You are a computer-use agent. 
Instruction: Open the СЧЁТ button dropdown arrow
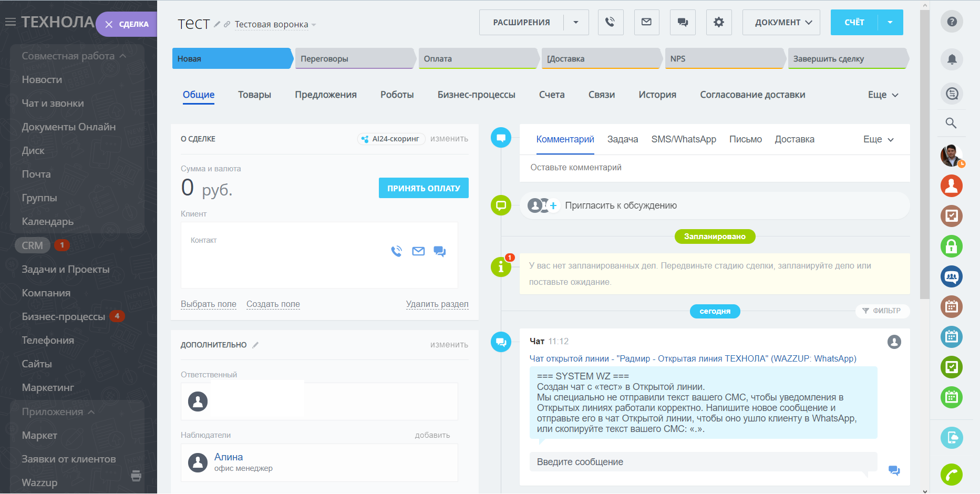[x=890, y=22]
